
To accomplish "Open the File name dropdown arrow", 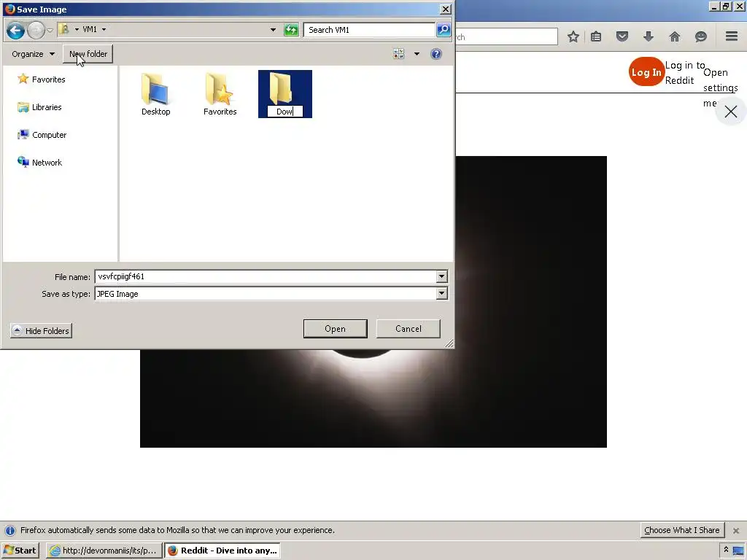I will [x=441, y=276].
